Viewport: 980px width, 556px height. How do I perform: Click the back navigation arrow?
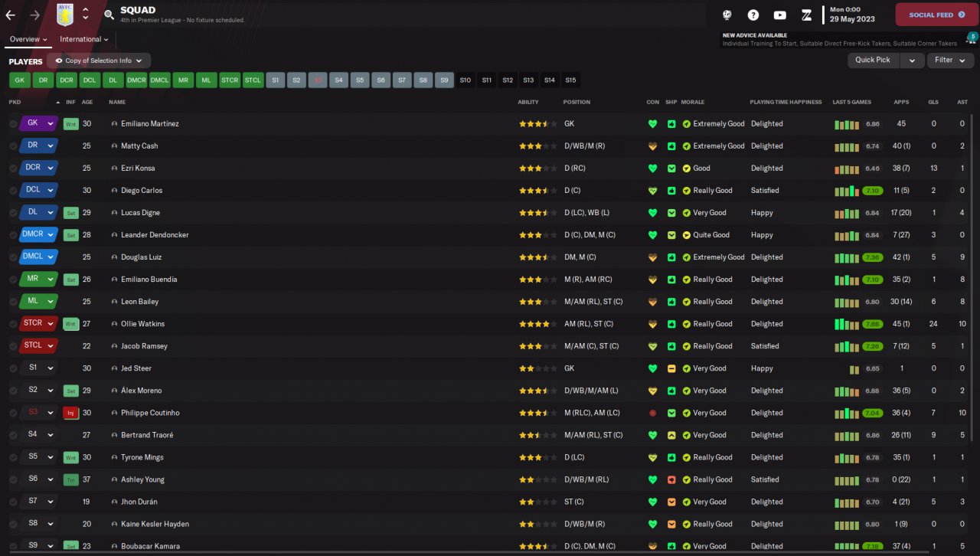coord(11,15)
